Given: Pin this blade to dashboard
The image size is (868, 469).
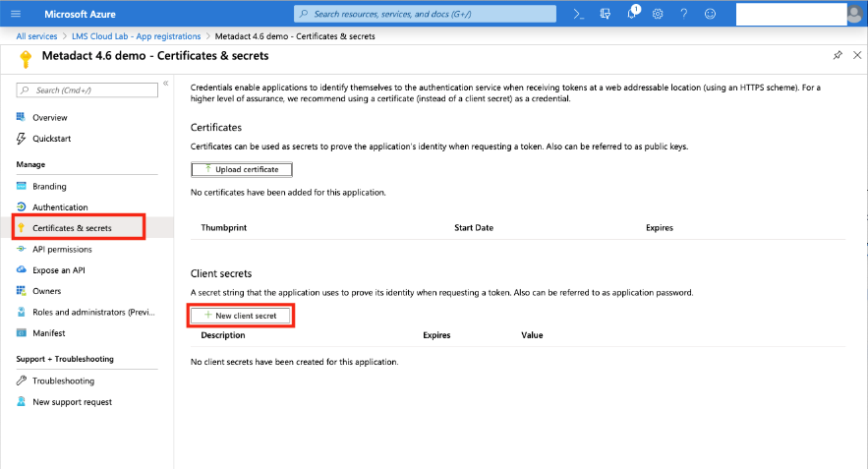Looking at the screenshot, I should pyautogui.click(x=838, y=55).
